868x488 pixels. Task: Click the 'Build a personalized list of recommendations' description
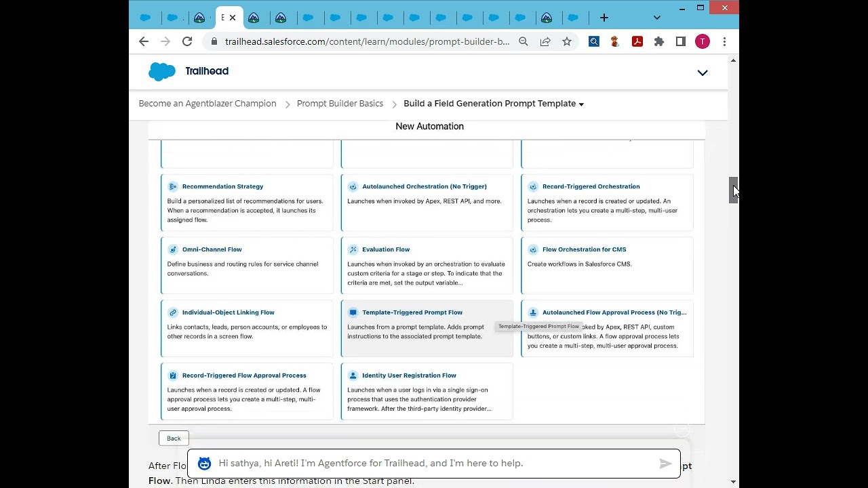coord(245,211)
